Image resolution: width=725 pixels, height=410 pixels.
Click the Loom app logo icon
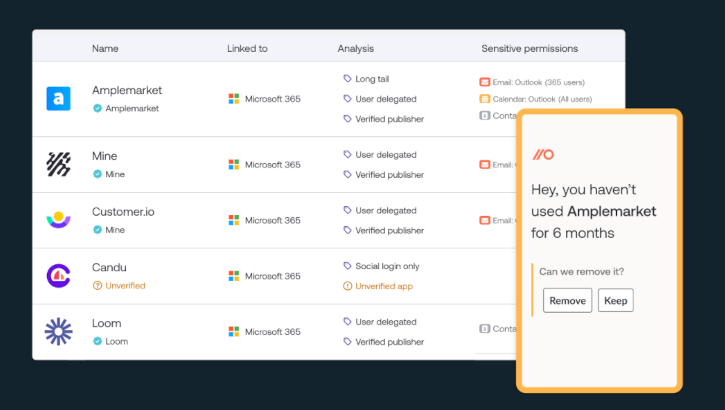click(58, 331)
